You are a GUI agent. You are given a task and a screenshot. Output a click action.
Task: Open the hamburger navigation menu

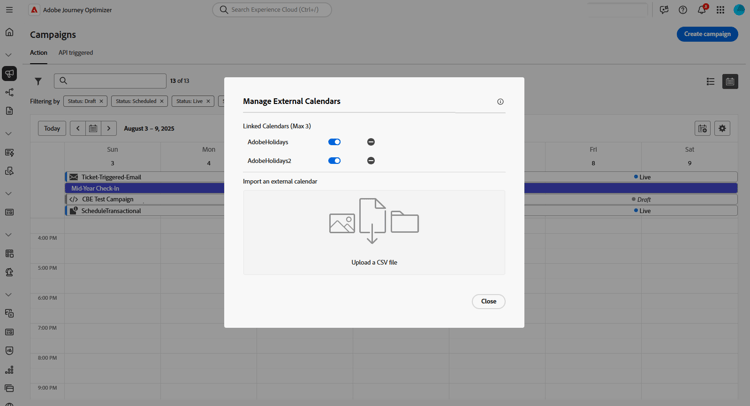[9, 10]
